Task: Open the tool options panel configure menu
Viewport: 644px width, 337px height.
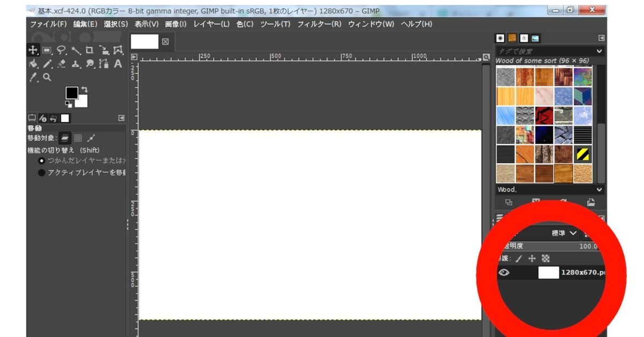Action: point(121,118)
